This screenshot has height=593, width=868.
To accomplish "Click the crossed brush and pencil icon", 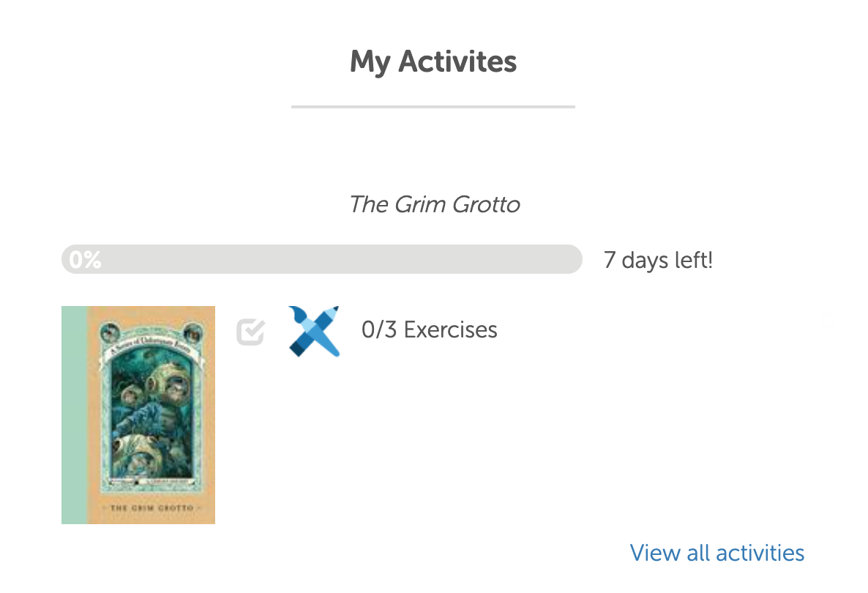I will tap(314, 331).
